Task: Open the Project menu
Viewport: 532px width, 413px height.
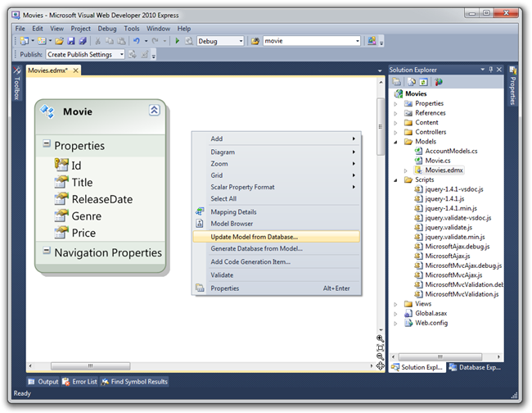Action: click(x=80, y=28)
